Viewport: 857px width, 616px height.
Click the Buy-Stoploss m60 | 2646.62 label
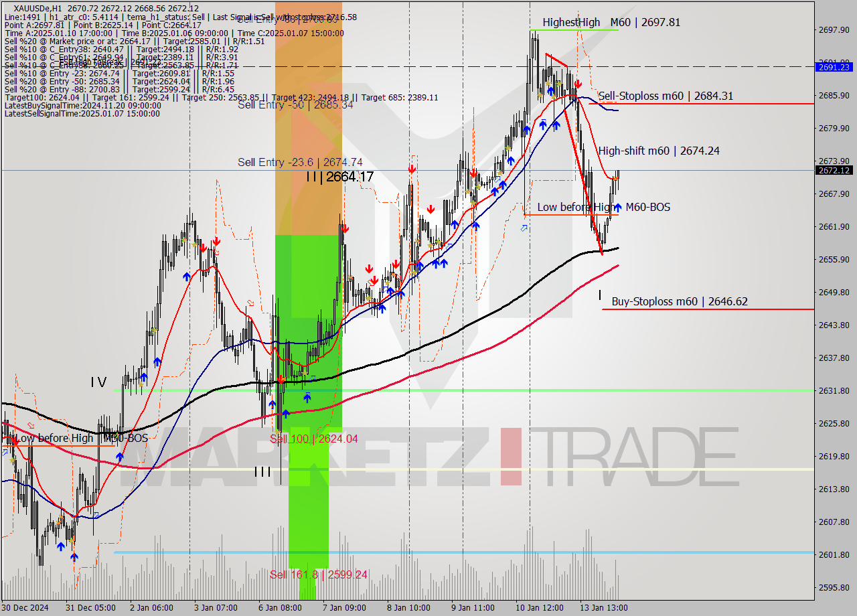coord(680,301)
